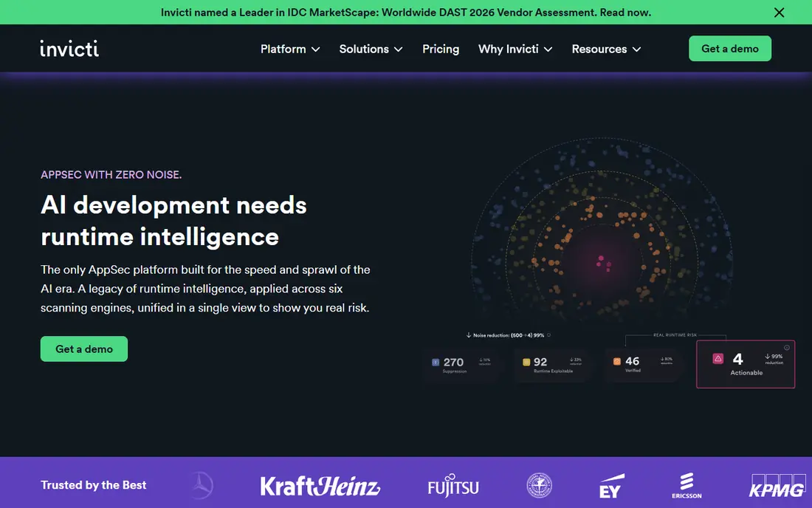
Task: Go to the Pricing page
Action: coord(441,49)
